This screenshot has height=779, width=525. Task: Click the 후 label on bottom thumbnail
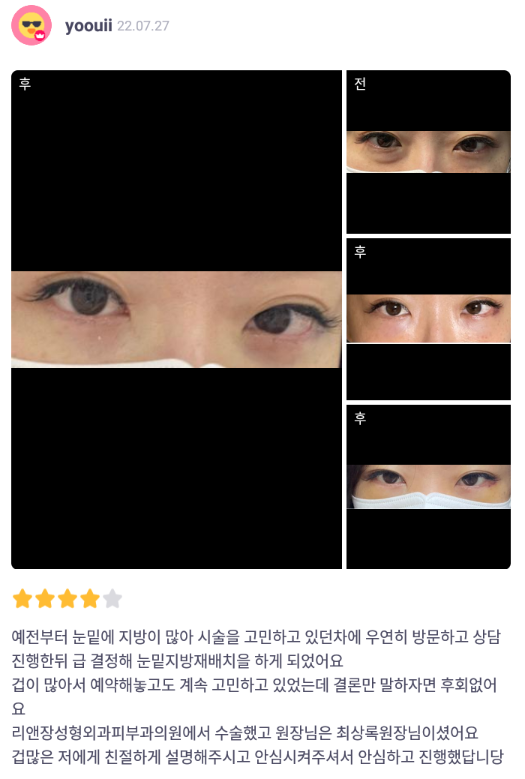360,418
